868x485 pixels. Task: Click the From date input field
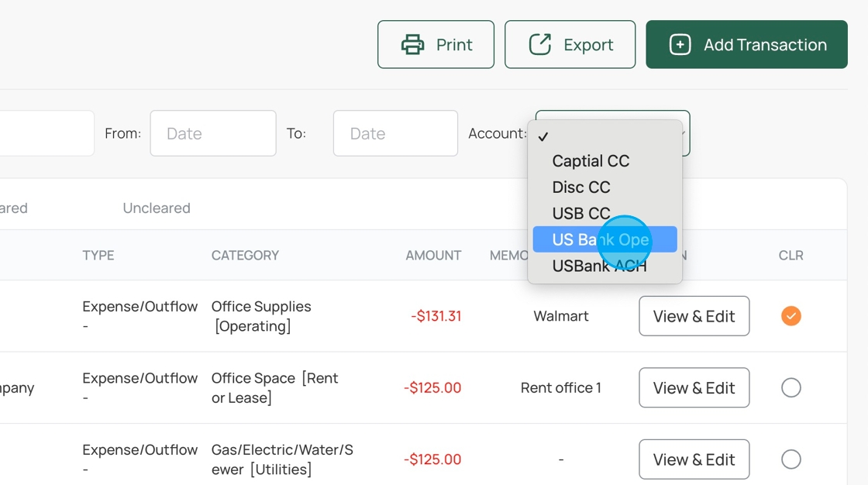pyautogui.click(x=213, y=133)
